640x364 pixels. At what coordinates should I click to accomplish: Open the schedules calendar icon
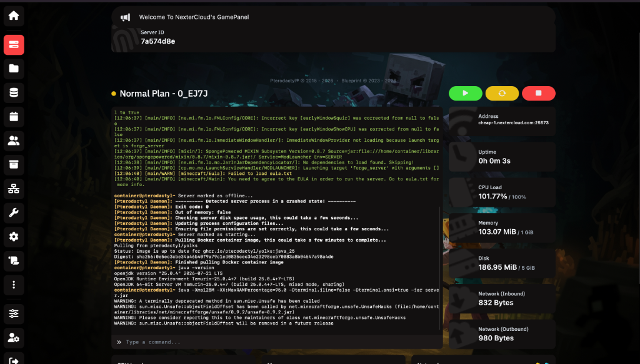(14, 117)
